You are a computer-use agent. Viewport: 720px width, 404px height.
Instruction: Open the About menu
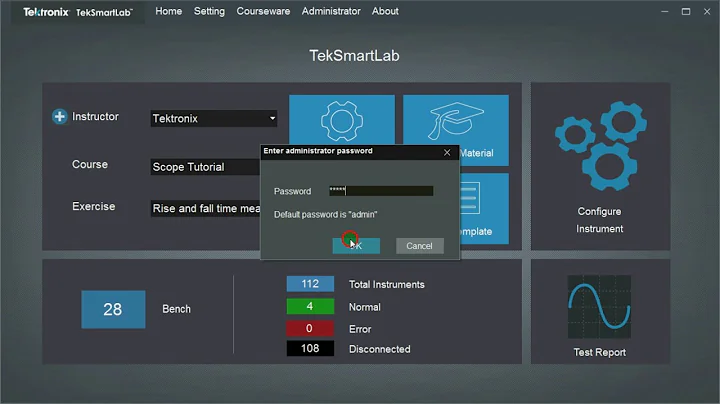pos(385,11)
